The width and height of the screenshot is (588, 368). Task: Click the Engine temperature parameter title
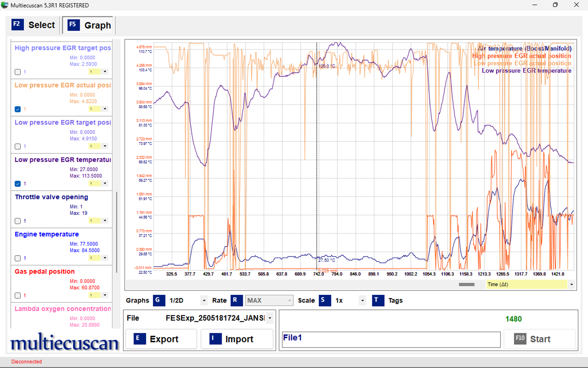[x=47, y=234]
